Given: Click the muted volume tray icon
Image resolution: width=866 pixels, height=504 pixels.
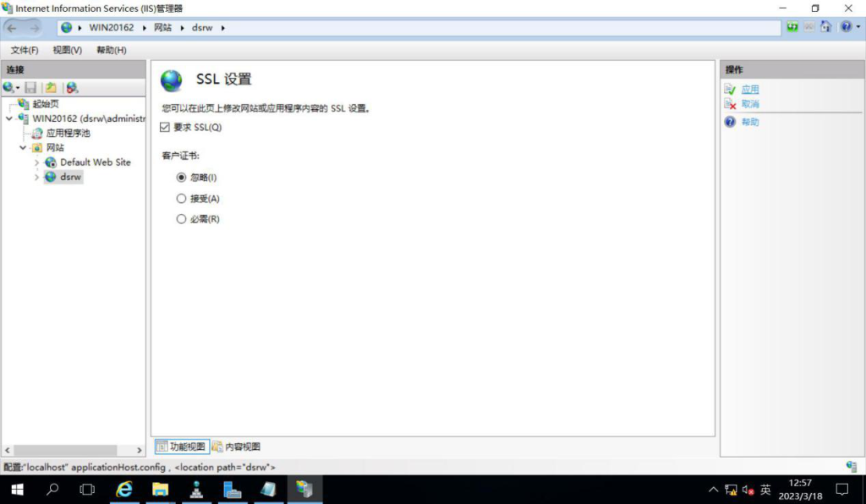Looking at the screenshot, I should tap(748, 490).
